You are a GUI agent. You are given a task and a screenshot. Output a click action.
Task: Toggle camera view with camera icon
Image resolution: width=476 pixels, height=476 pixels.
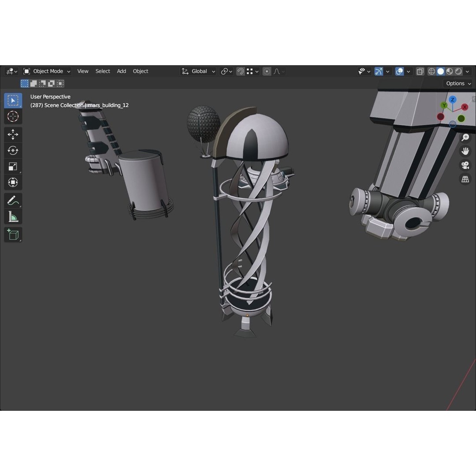point(465,165)
